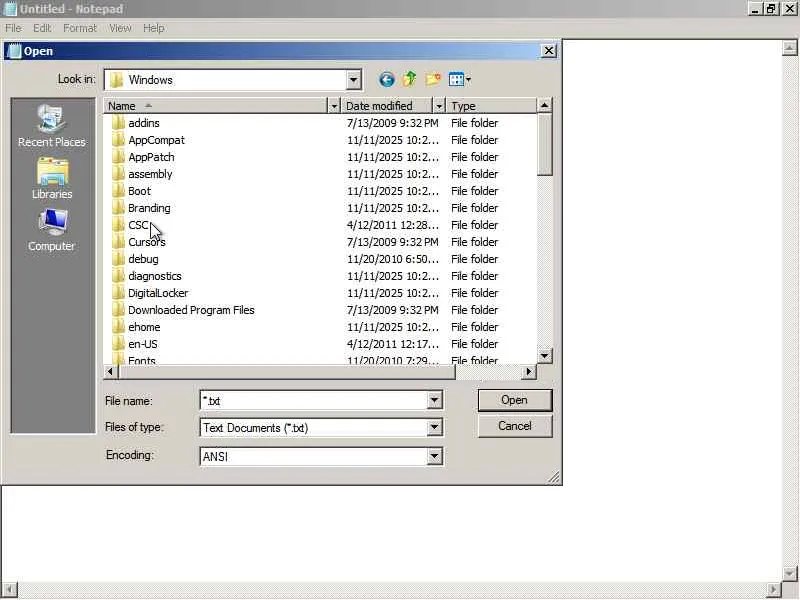Expand the Encoding dropdown
Image resolution: width=800 pixels, height=600 pixels.
[x=434, y=456]
